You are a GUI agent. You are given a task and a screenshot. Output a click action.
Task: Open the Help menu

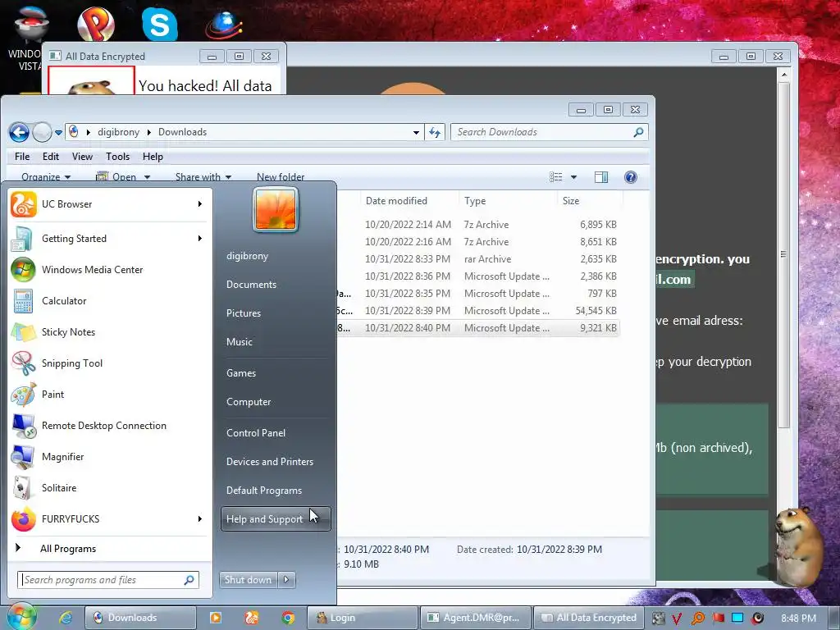pyautogui.click(x=153, y=157)
